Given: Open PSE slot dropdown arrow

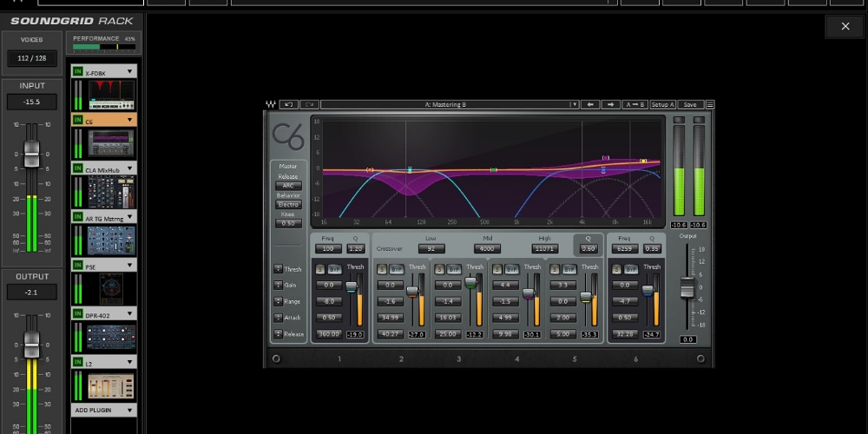Looking at the screenshot, I should pos(130,265).
